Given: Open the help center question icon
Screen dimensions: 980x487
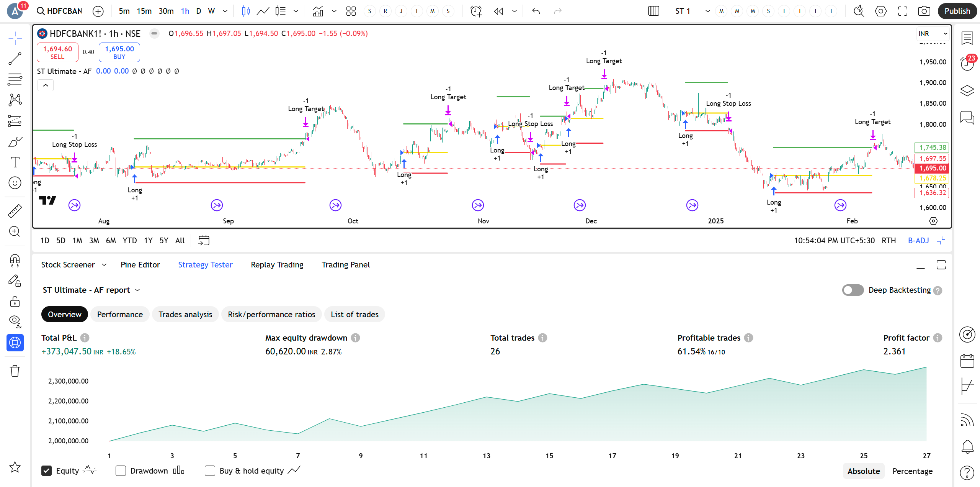Looking at the screenshot, I should point(967,473).
